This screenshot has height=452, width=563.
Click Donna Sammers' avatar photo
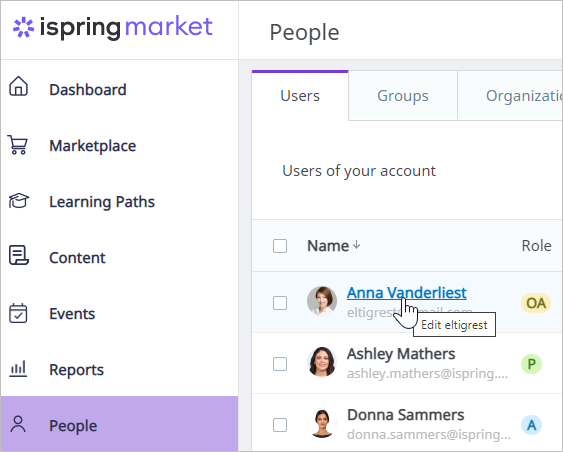[322, 423]
